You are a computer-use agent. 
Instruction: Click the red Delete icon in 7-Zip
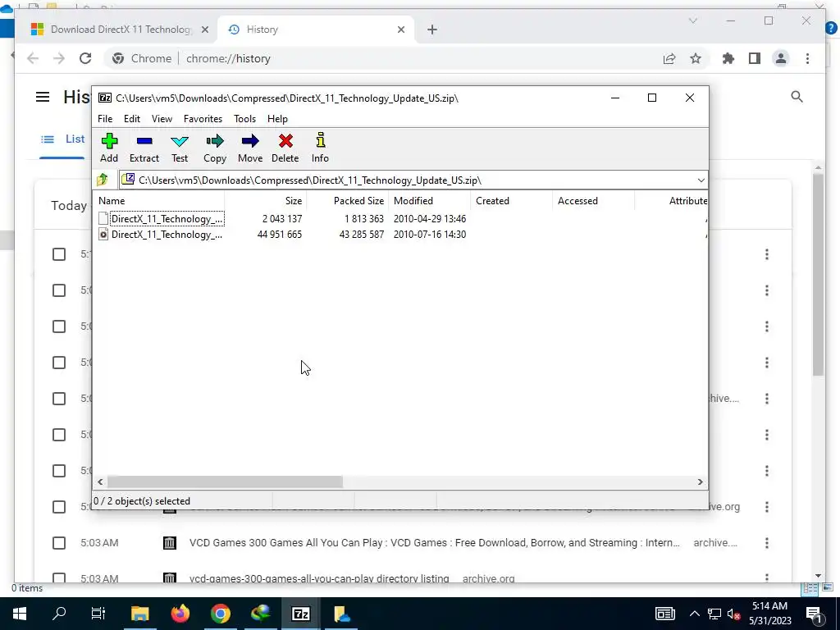(285, 148)
